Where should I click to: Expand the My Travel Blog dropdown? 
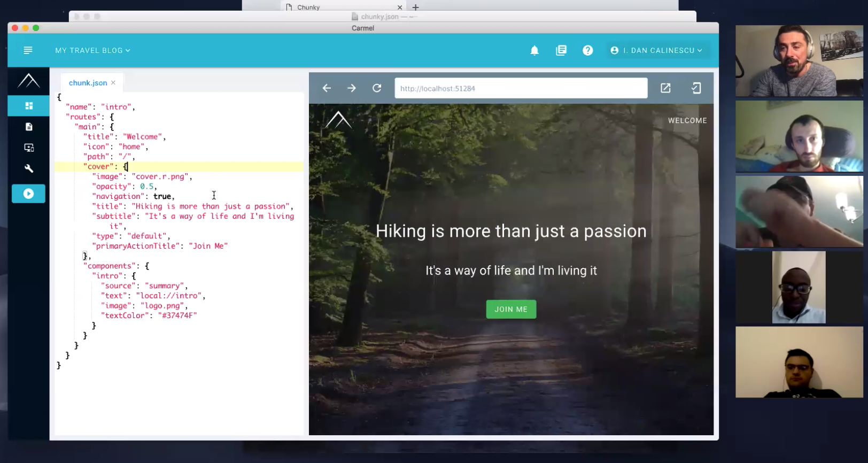(92, 50)
